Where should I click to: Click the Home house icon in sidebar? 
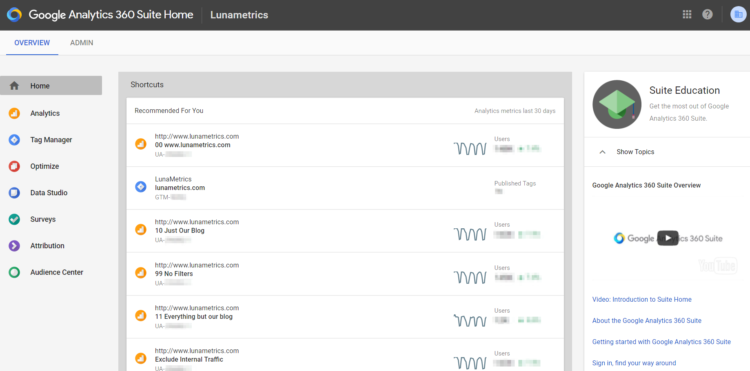tap(14, 86)
